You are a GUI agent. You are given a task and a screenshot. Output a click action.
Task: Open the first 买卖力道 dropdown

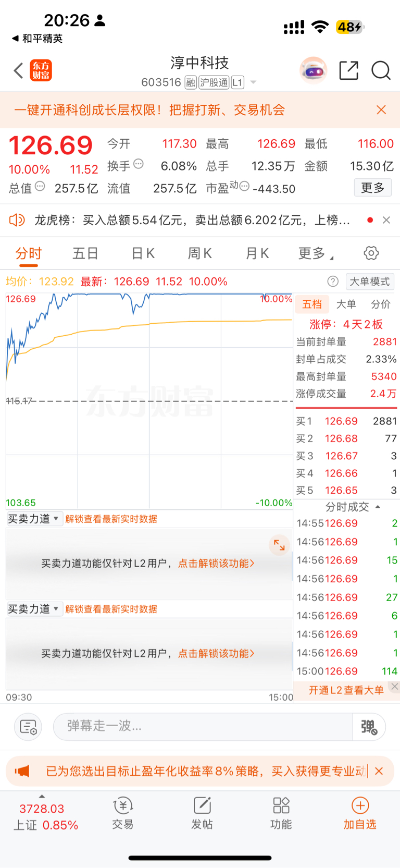click(34, 519)
